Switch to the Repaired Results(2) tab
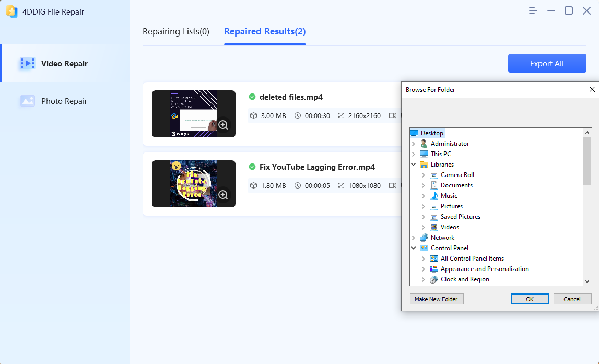This screenshot has width=599, height=364. [265, 31]
